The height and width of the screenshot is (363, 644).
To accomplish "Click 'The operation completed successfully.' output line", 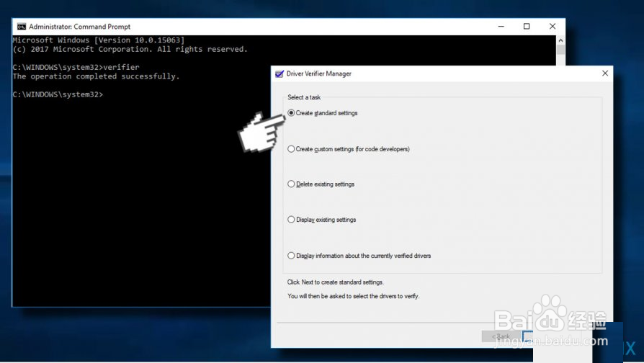I will (x=96, y=76).
